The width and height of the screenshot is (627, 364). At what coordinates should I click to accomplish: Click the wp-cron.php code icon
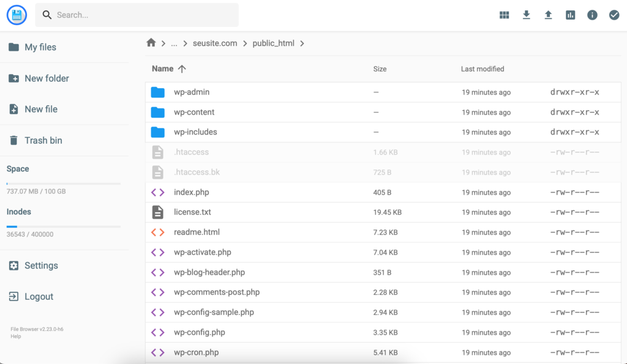157,352
